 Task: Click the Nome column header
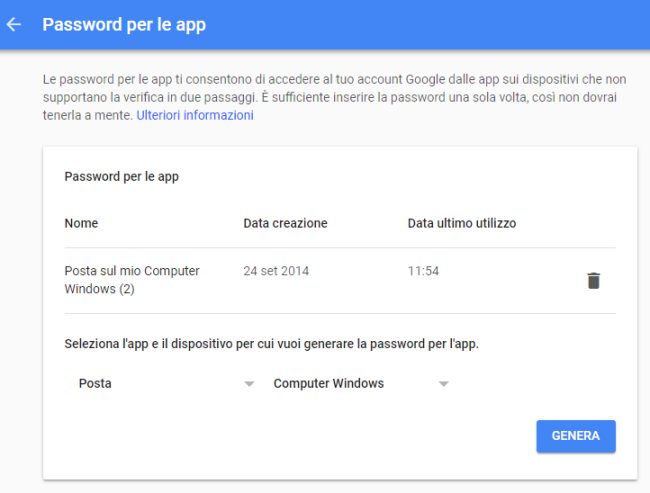click(x=81, y=223)
